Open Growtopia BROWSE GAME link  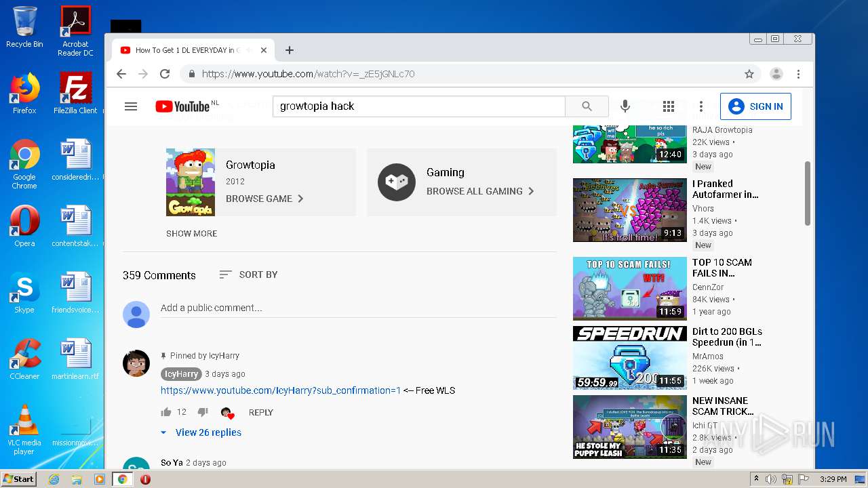pyautogui.click(x=264, y=199)
